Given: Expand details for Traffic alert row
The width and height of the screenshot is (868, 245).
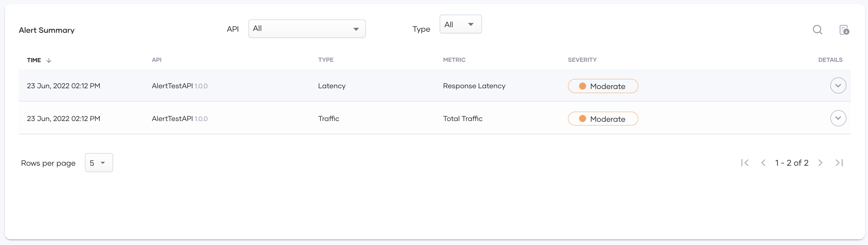Looking at the screenshot, I should (x=838, y=118).
